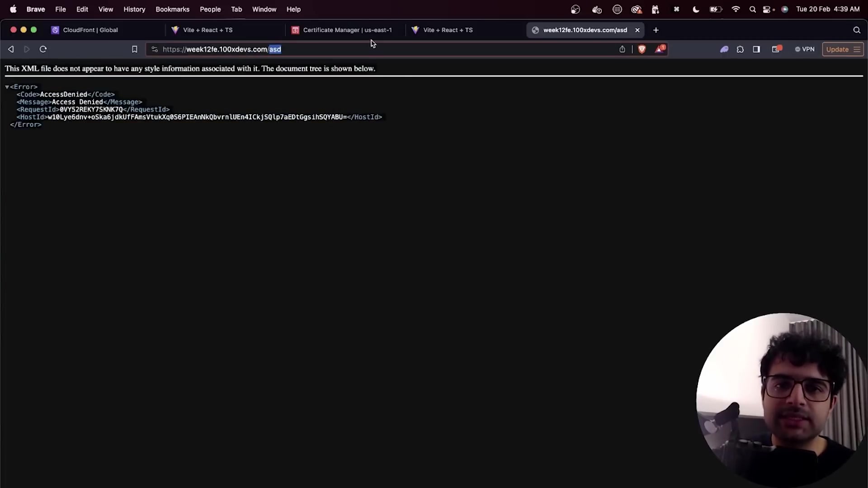Open the hamburger menu next to Update

[857, 49]
